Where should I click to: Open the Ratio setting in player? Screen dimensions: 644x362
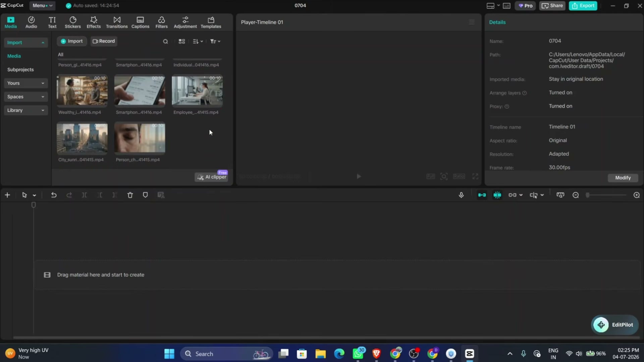pyautogui.click(x=459, y=177)
